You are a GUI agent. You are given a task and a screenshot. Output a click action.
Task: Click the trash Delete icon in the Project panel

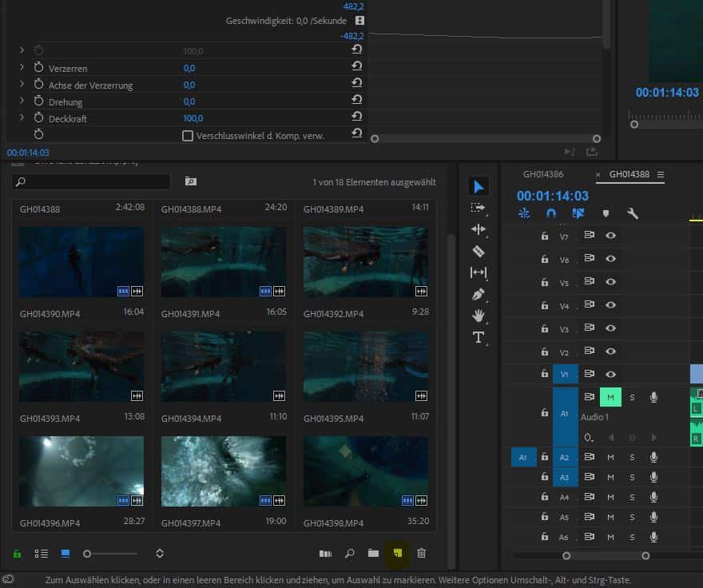click(x=421, y=553)
